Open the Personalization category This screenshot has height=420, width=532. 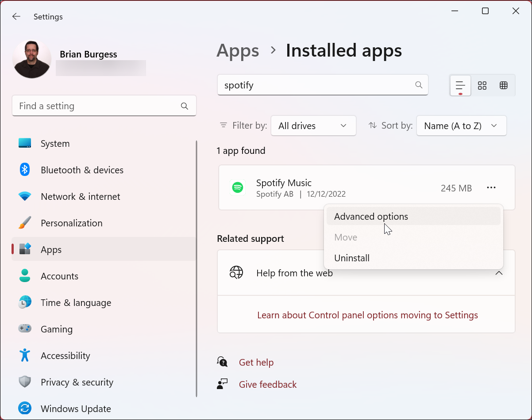point(104,223)
